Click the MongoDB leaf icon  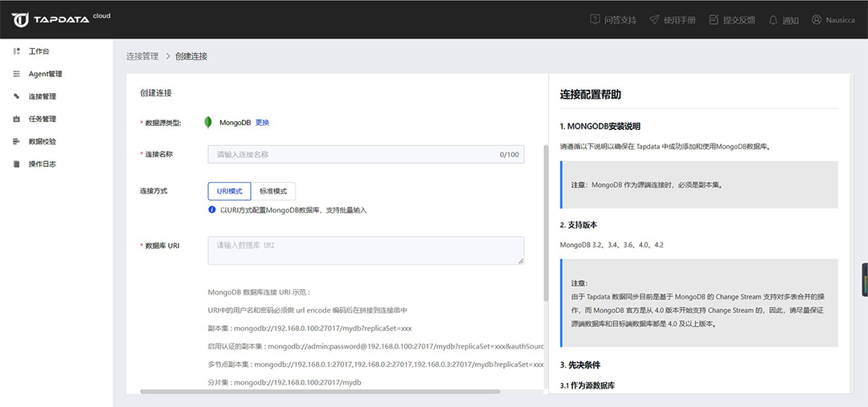[x=208, y=122]
